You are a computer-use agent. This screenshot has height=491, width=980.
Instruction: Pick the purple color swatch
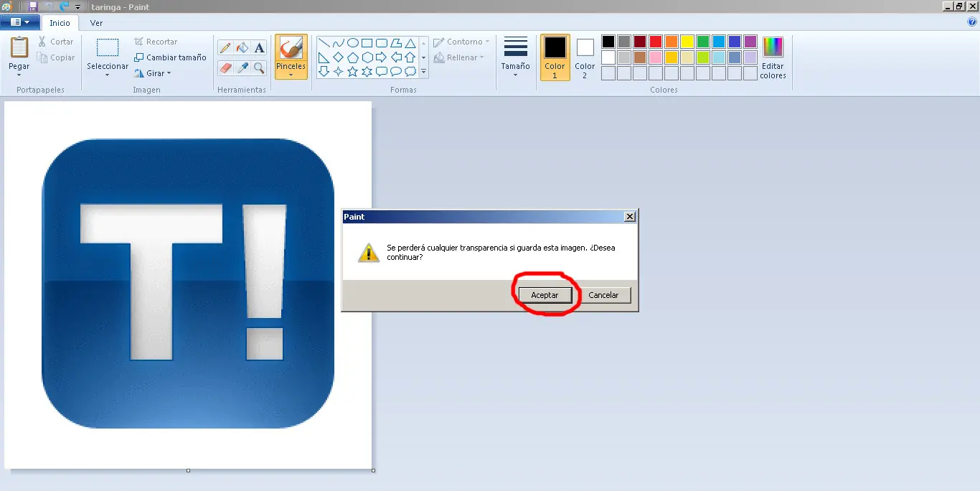(x=750, y=42)
